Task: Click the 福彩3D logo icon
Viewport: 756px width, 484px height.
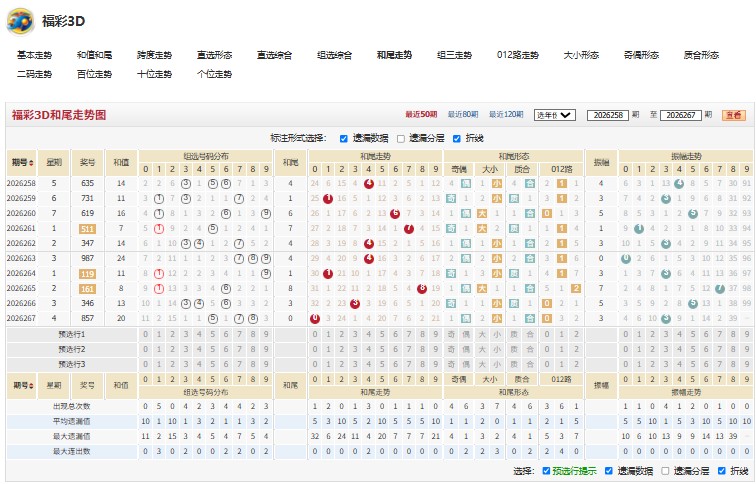Action: pos(20,22)
